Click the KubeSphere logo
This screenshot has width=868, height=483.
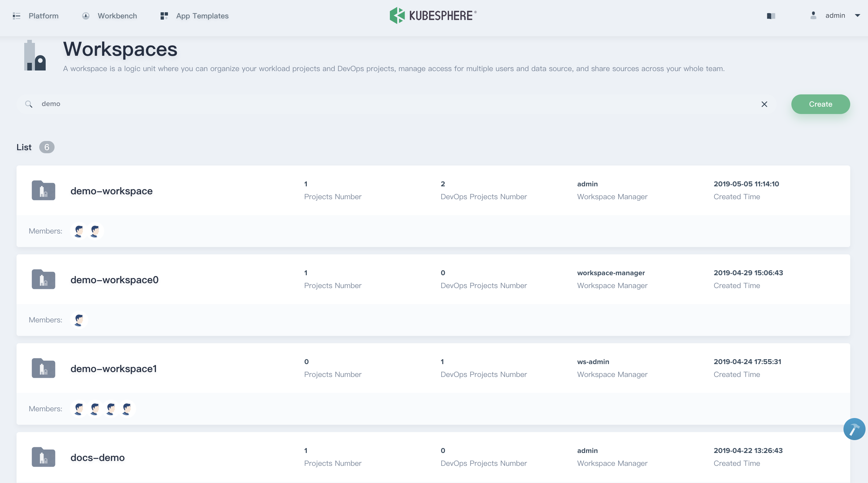(x=433, y=16)
